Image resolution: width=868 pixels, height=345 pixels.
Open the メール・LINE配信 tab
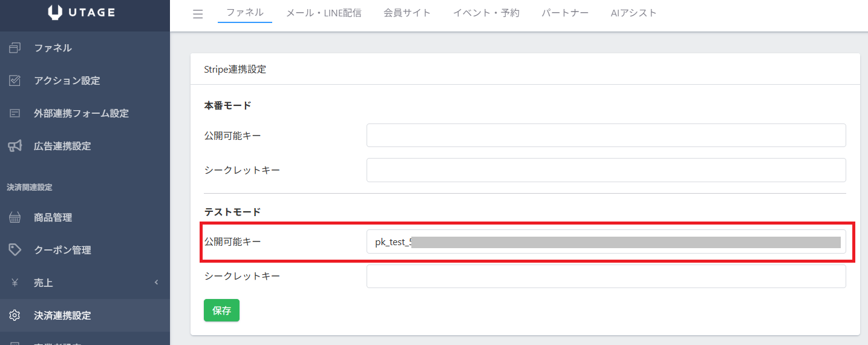pyautogui.click(x=323, y=13)
